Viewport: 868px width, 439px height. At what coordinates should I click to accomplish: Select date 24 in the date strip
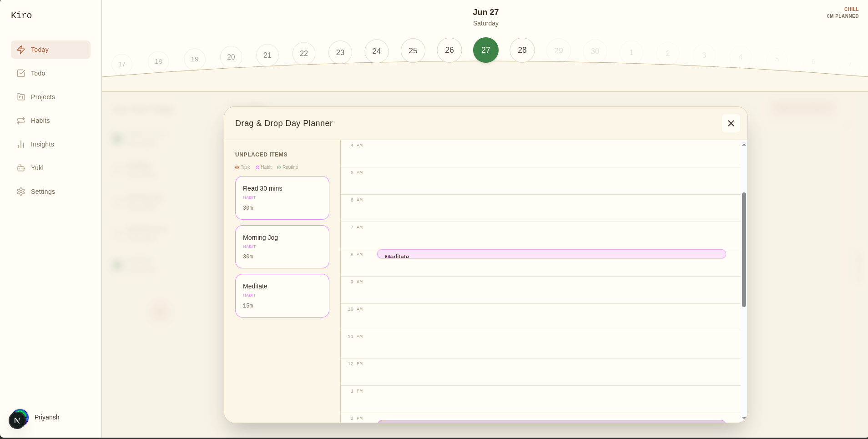click(x=377, y=51)
